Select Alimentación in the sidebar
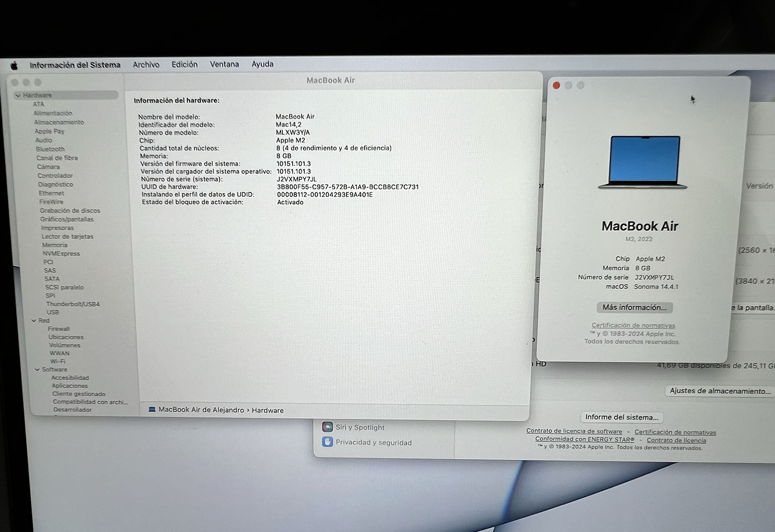The height and width of the screenshot is (532, 775). [53, 113]
